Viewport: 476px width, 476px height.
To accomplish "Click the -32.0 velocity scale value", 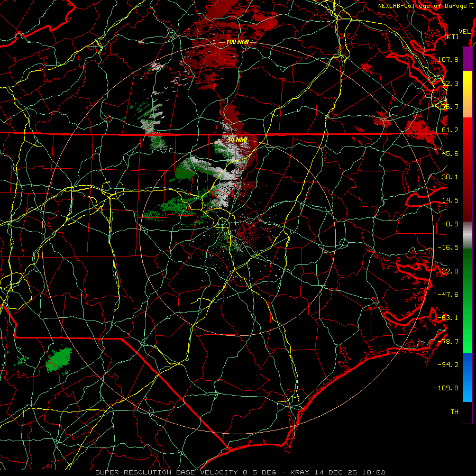I will pyautogui.click(x=448, y=271).
